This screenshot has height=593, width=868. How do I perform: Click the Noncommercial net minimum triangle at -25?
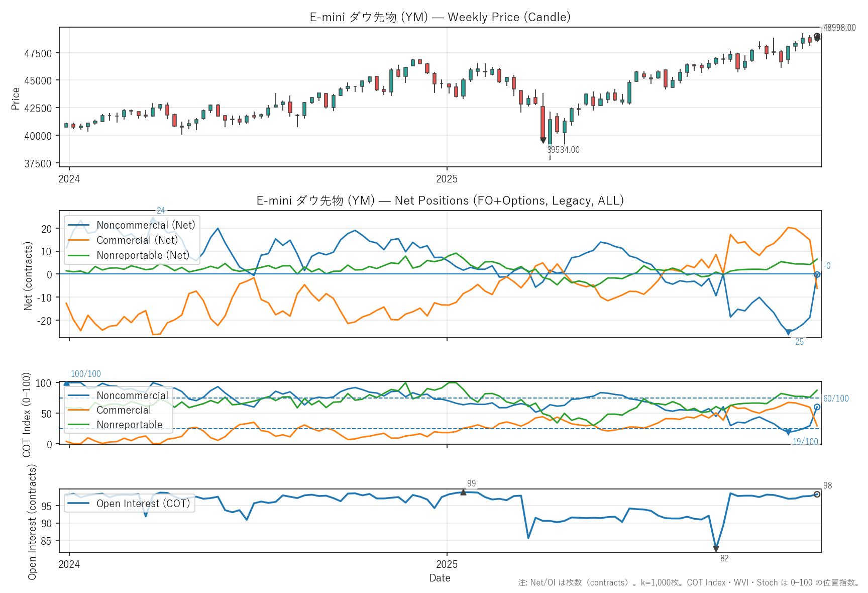click(x=789, y=332)
